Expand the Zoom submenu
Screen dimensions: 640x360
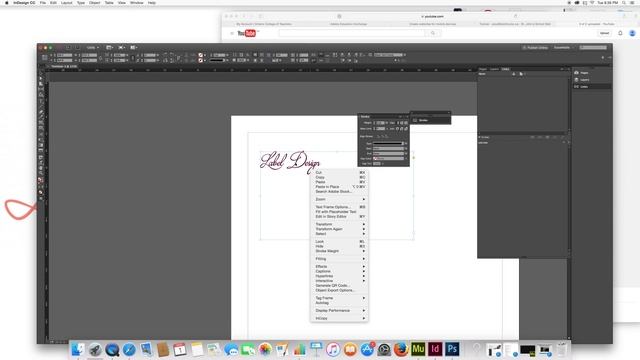340,199
